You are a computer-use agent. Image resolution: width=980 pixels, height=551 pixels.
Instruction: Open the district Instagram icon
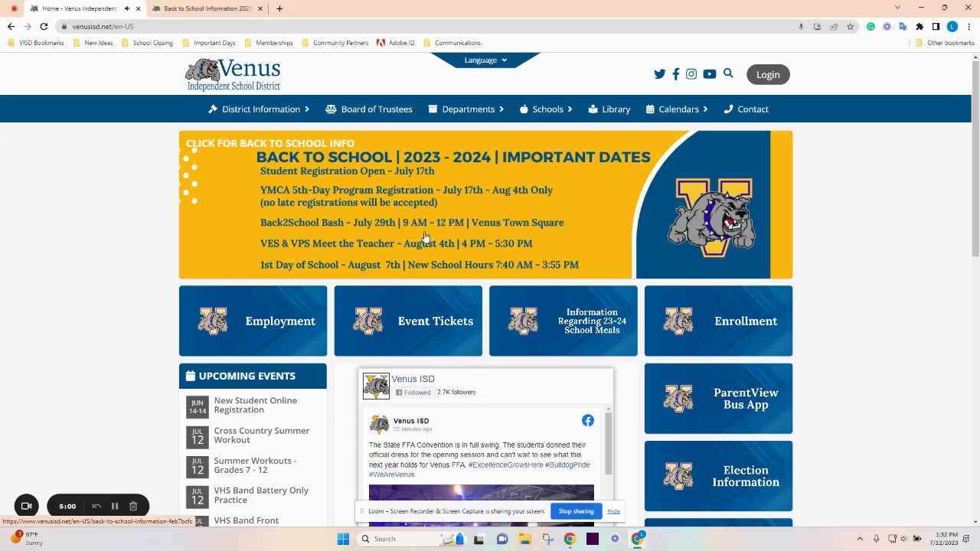pyautogui.click(x=691, y=74)
